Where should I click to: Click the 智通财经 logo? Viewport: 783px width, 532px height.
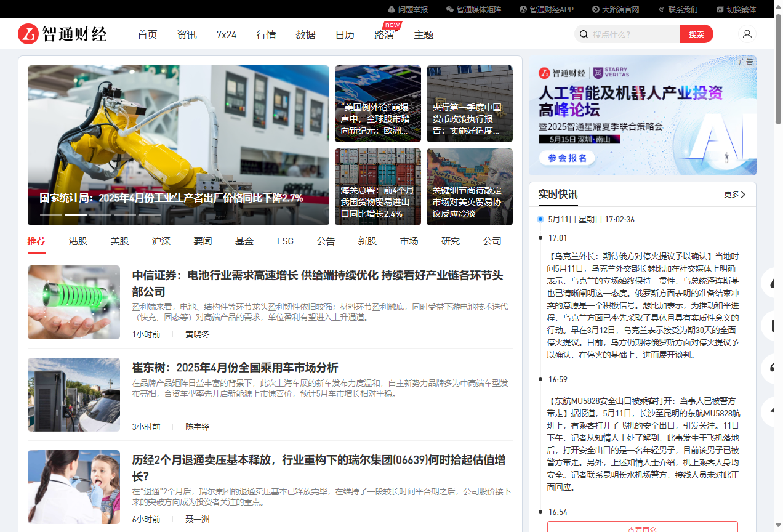point(62,34)
